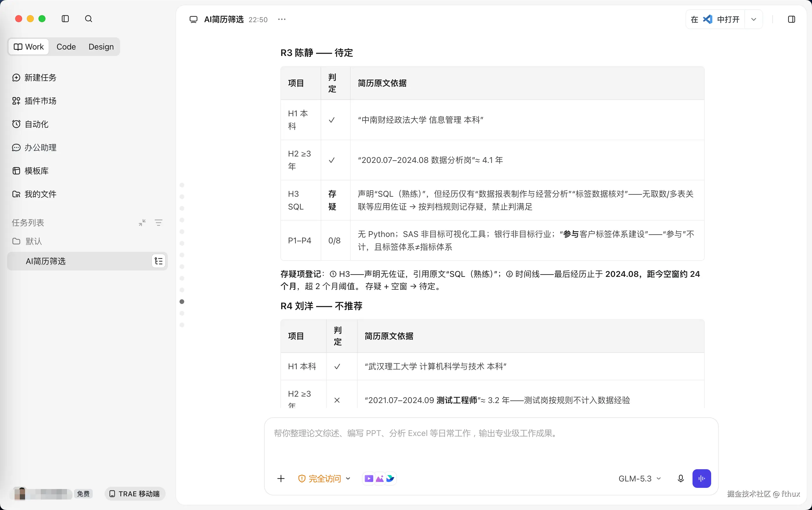The width and height of the screenshot is (812, 510).
Task: Open the more options ellipsis next to title
Action: tap(282, 19)
